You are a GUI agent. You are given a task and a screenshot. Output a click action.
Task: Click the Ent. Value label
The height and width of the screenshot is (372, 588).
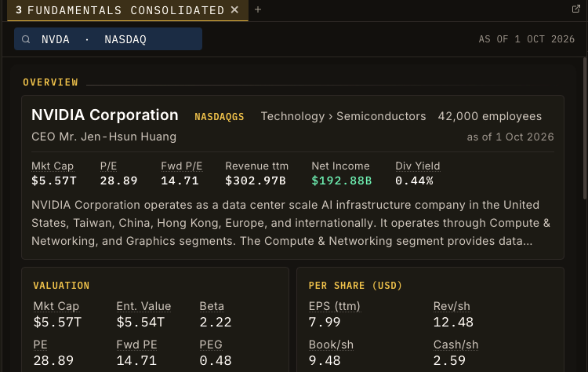pos(143,306)
